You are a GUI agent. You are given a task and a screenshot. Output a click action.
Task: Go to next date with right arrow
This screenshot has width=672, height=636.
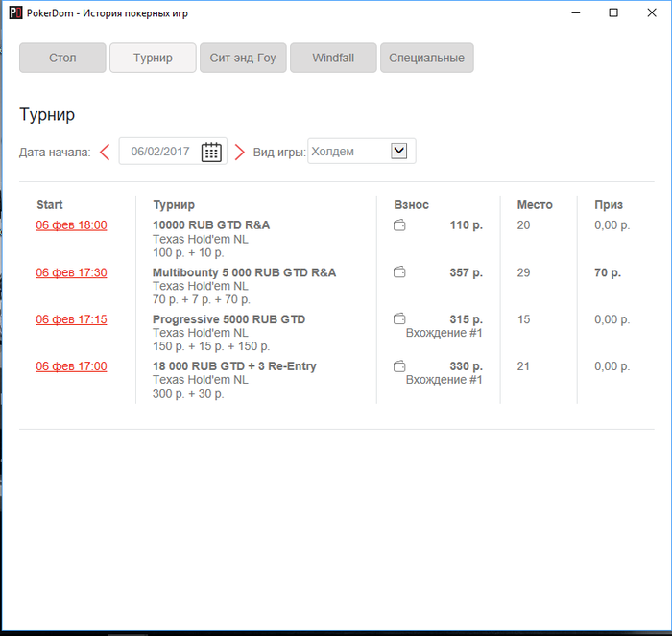coord(240,152)
